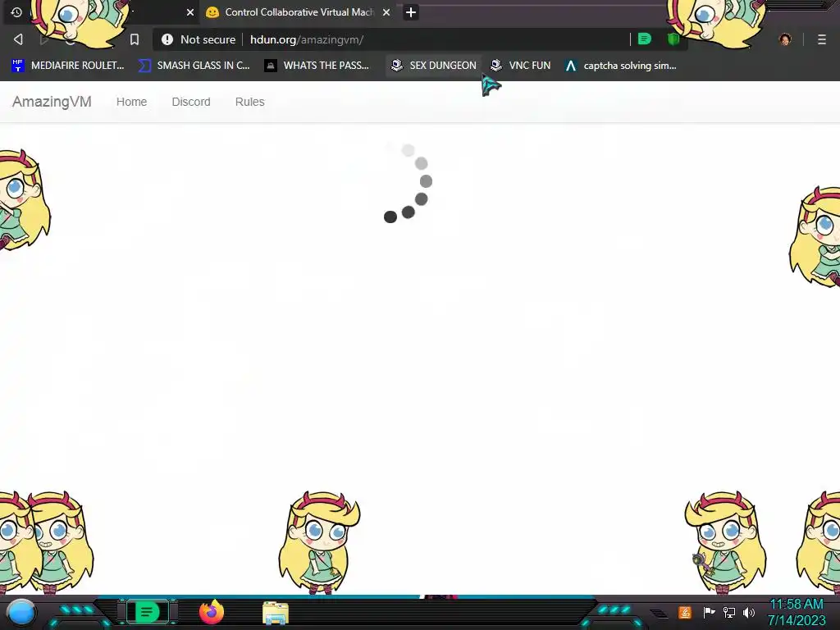Viewport: 840px width, 630px height.
Task: Open the Action Center flag icon
Action: pos(709,612)
